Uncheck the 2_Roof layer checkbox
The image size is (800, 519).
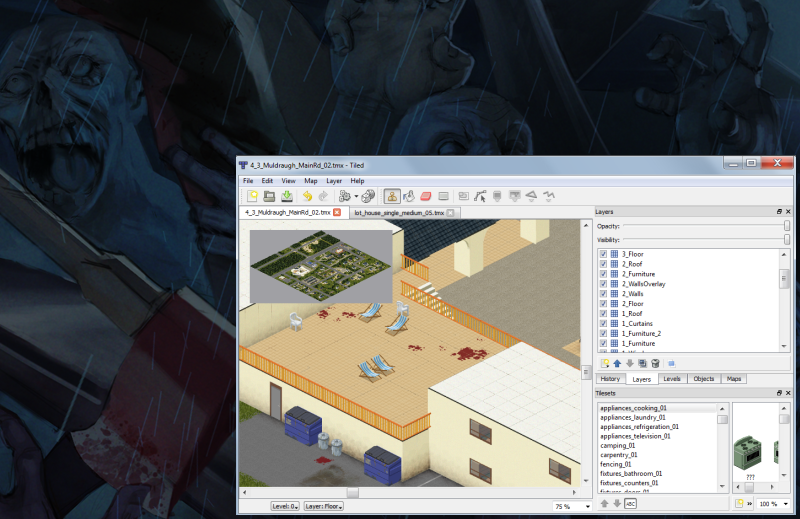604,264
